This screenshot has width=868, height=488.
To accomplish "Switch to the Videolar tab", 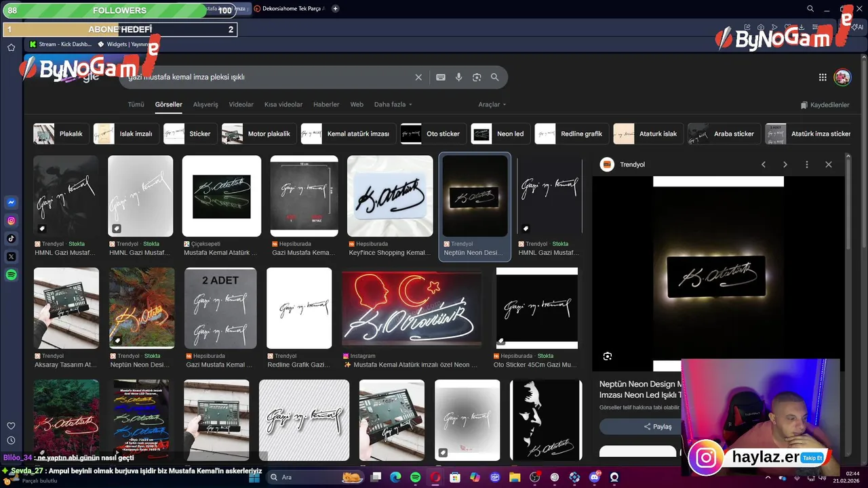I will [x=241, y=104].
